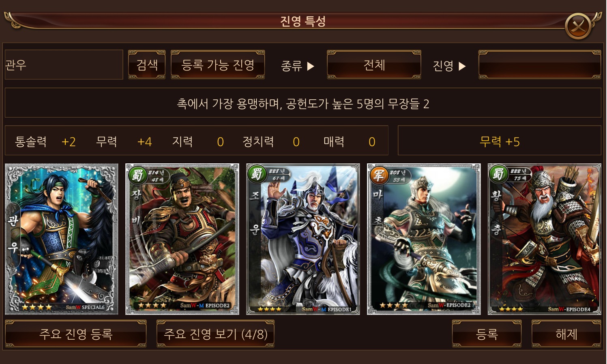This screenshot has width=607, height=364.
Task: Click the 蜀 faction badge on 장비 card
Action: (137, 175)
